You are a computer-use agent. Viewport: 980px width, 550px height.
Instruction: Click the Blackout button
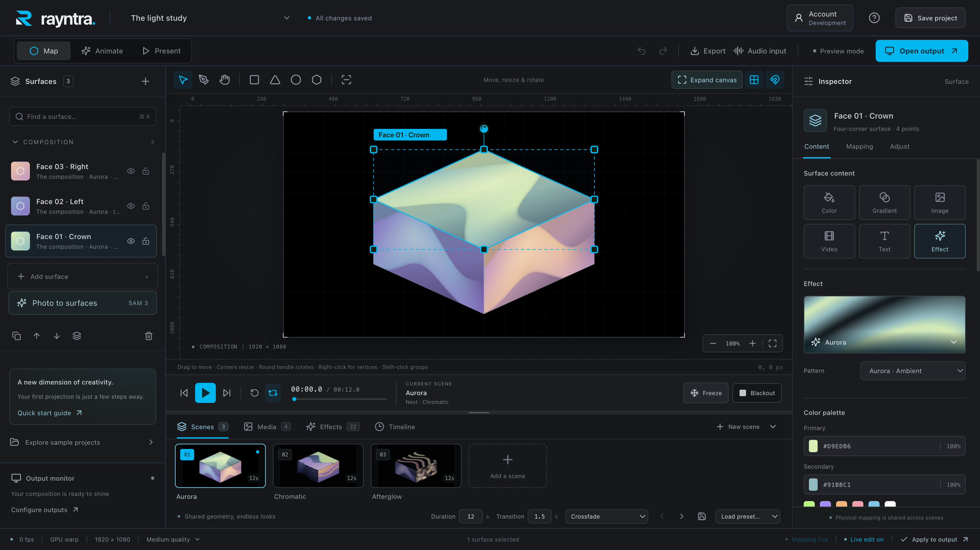757,393
